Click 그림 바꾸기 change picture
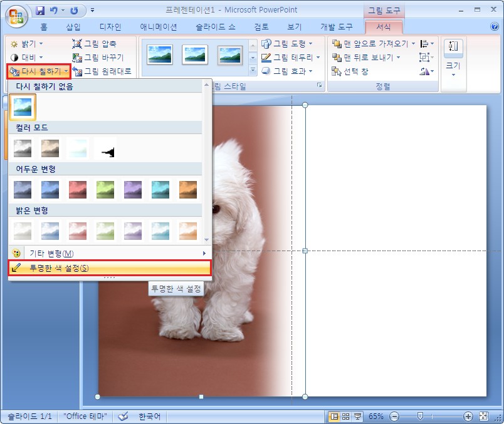 coord(98,58)
